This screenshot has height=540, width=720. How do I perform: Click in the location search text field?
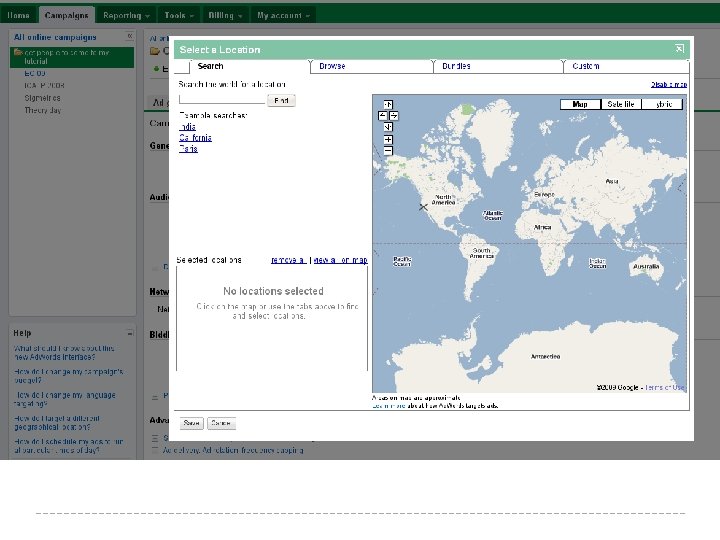(222, 99)
